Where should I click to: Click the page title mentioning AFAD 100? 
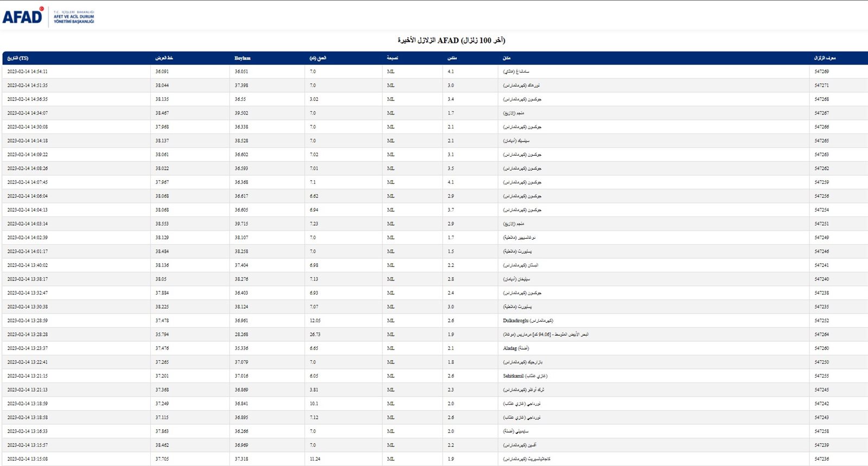coord(451,40)
